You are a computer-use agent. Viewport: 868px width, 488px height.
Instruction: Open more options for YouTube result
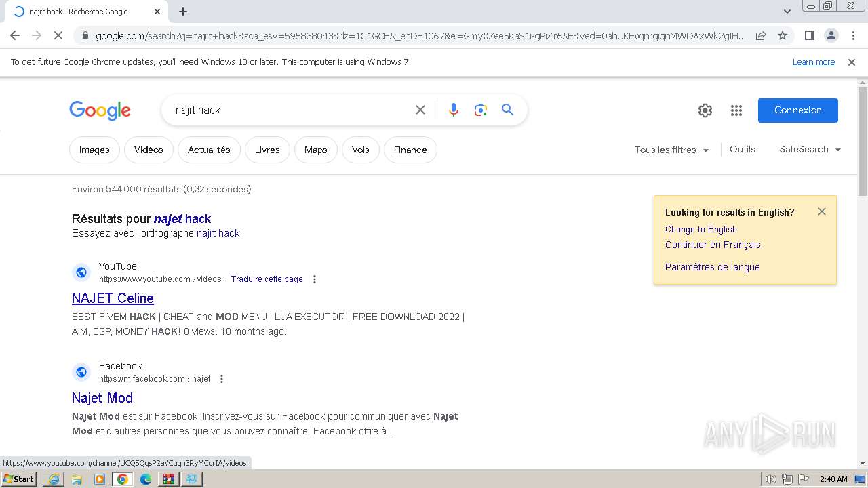pyautogui.click(x=314, y=279)
